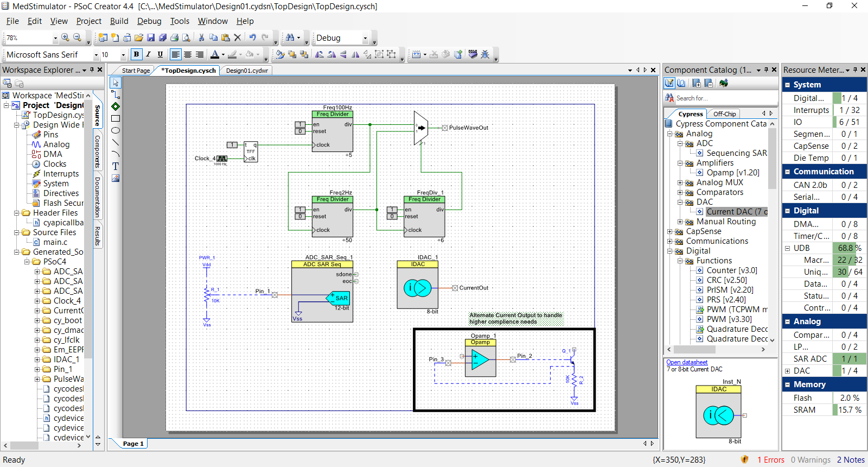
Task: Pin the Workspace Explorer panel
Action: 92,70
